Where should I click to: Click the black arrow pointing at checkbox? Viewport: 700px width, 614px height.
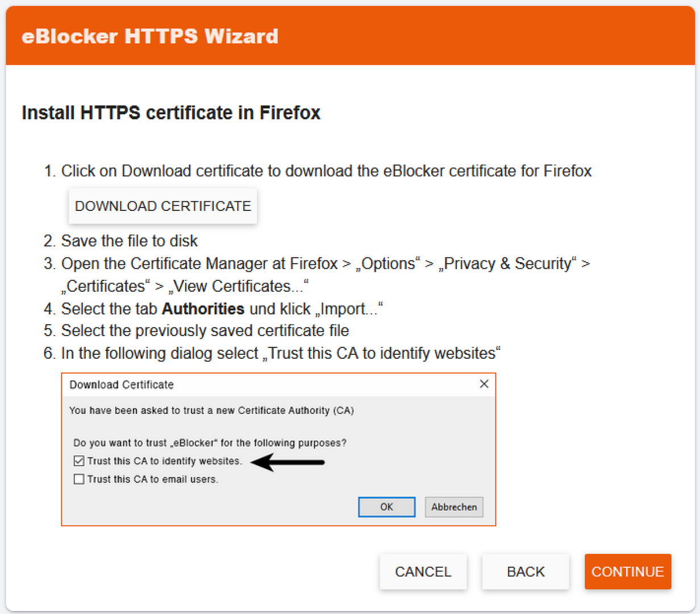(287, 462)
